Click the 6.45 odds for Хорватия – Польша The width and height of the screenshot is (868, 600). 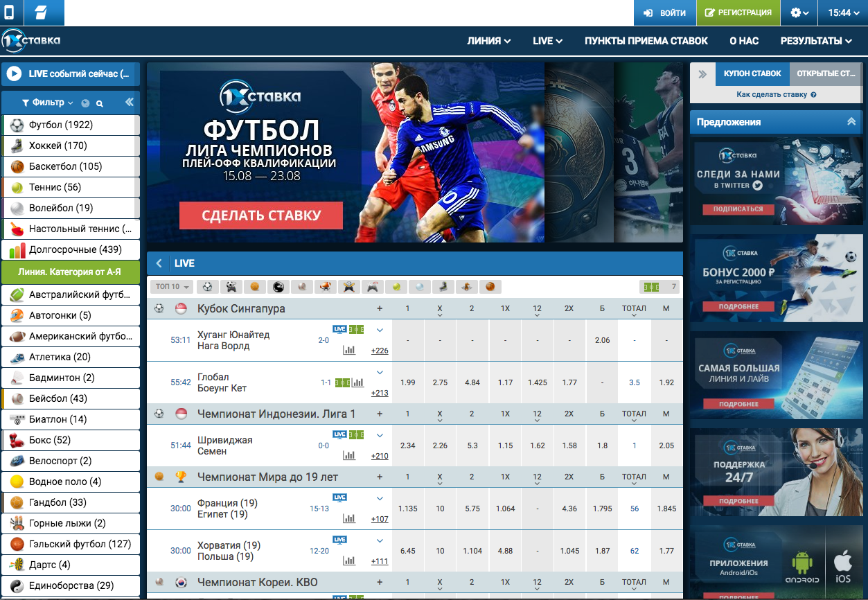click(x=408, y=551)
